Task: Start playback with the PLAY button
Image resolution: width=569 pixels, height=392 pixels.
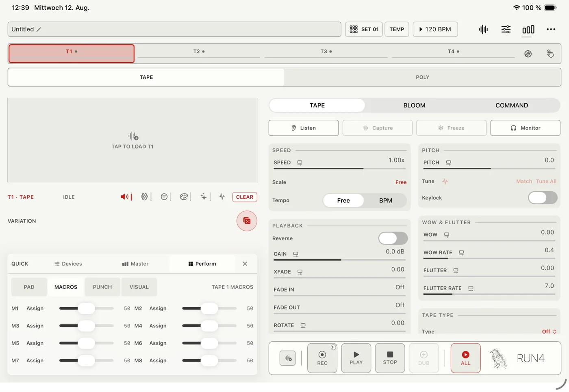Action: (x=356, y=358)
